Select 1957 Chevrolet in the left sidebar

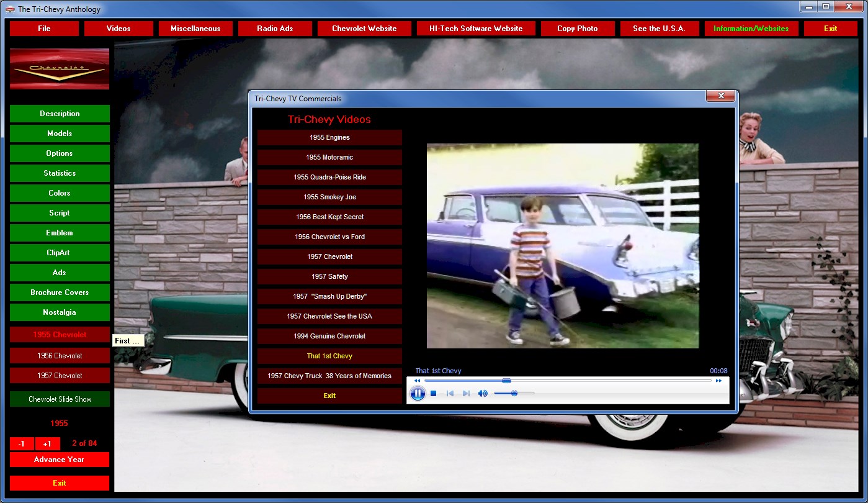60,376
